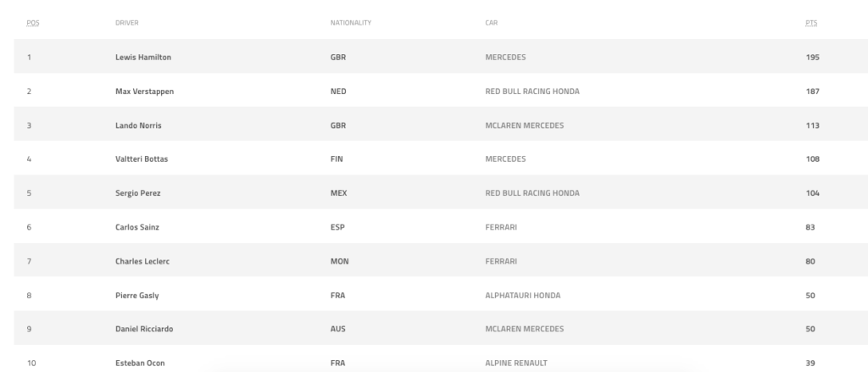Select Sergio Perez in standings
The height and width of the screenshot is (372, 868).
[138, 193]
